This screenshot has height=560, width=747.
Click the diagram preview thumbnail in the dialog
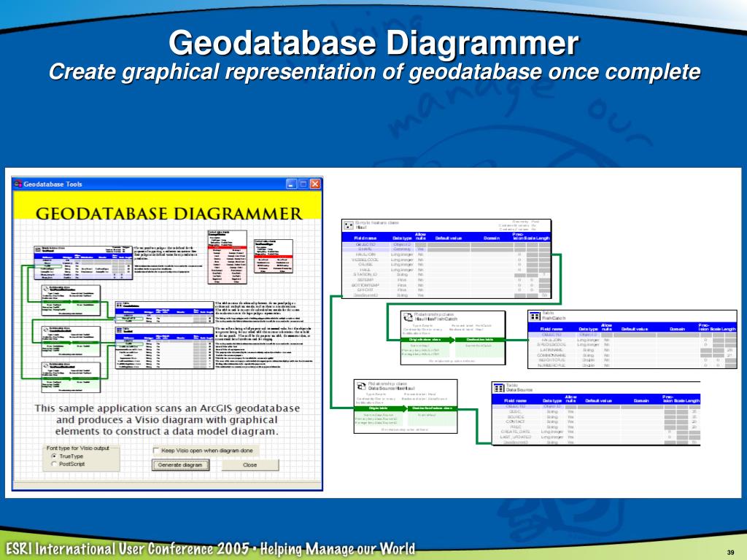(167, 311)
